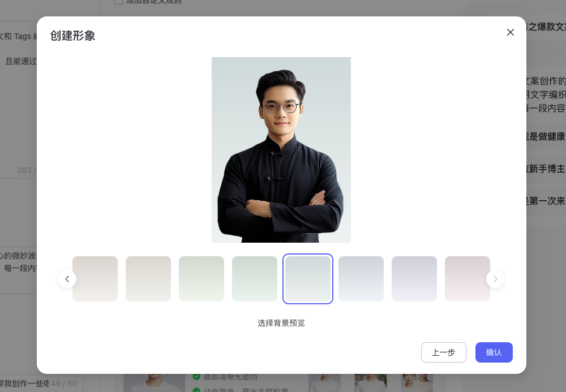Select the light green background swatch
The image size is (566, 392).
point(201,279)
